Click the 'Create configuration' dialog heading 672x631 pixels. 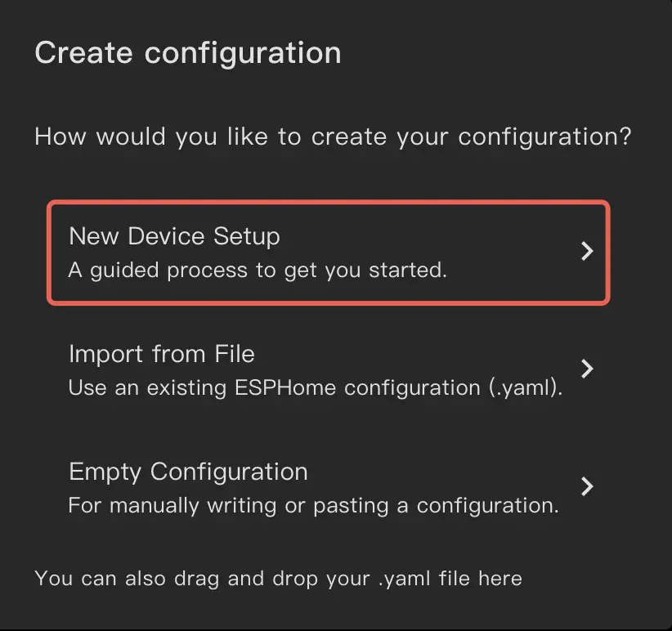coord(188,53)
